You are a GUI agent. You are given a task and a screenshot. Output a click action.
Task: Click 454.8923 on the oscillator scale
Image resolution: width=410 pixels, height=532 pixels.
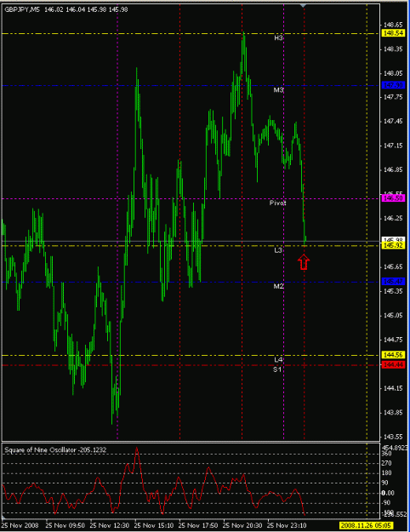[395, 448]
